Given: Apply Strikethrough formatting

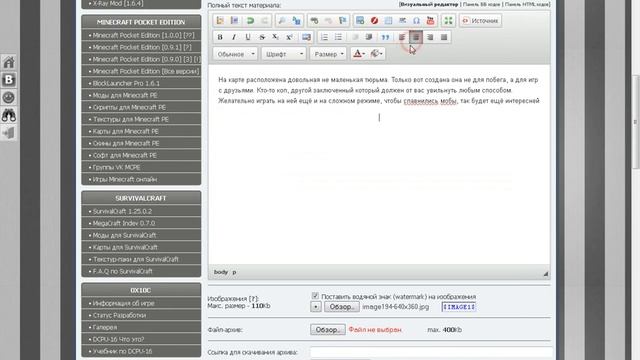Looking at the screenshot, I should point(262,37).
